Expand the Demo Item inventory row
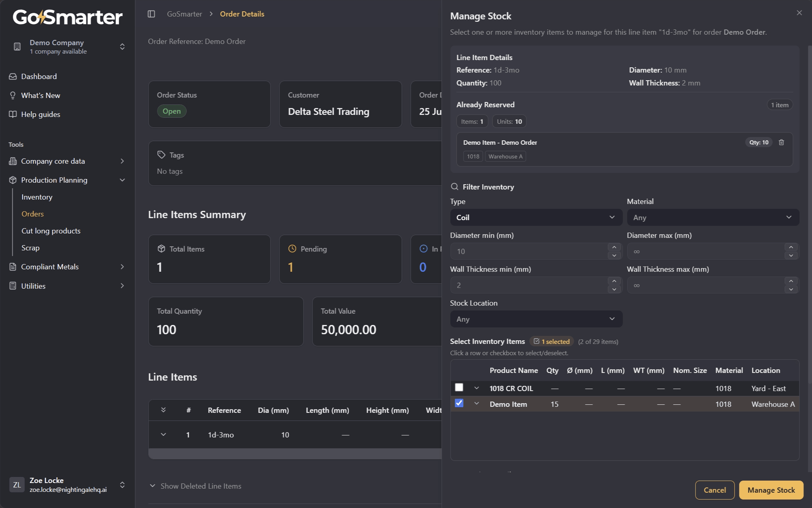 coord(476,404)
